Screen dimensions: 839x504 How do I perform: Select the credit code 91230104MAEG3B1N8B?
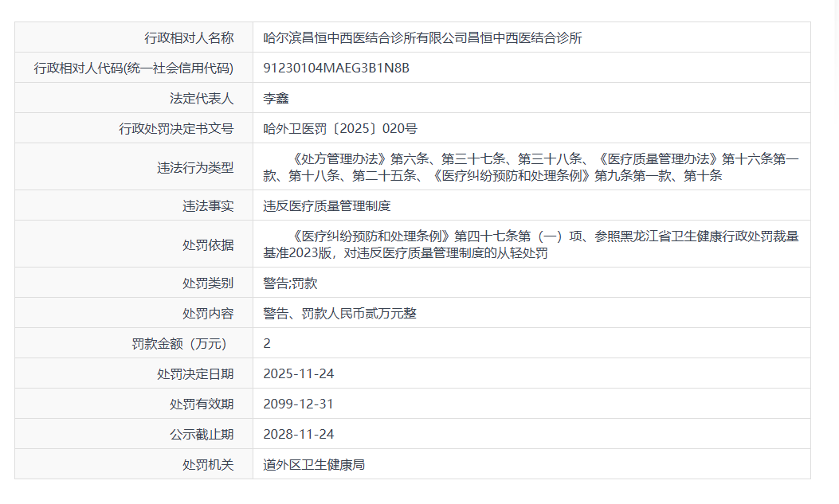click(336, 68)
